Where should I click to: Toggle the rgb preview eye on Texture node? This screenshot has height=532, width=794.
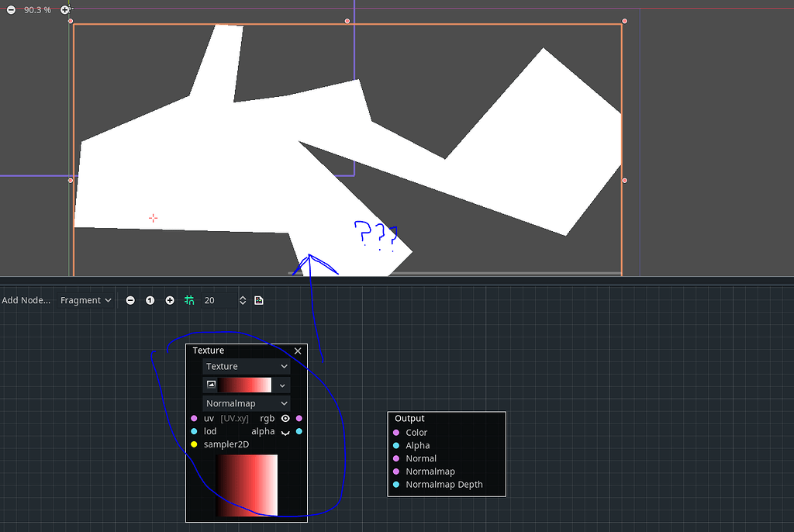pyautogui.click(x=285, y=418)
